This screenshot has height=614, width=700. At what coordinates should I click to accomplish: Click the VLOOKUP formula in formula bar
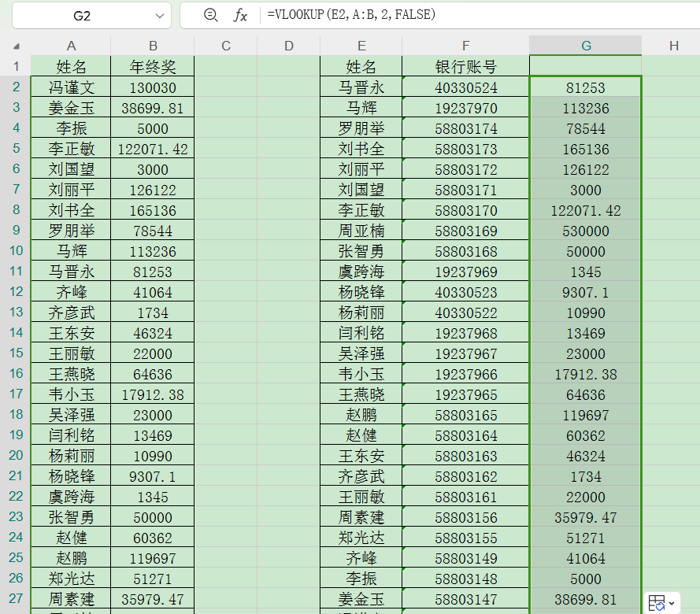tap(351, 15)
